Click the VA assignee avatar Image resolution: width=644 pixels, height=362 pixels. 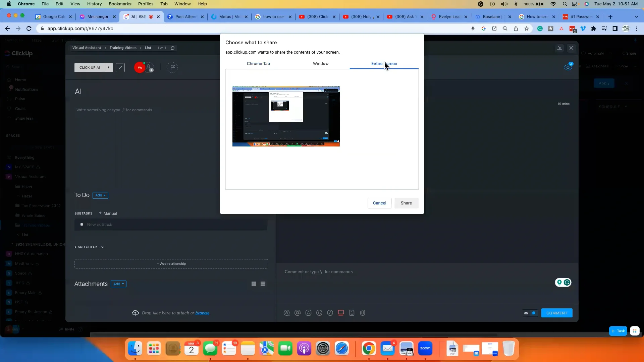pos(140,68)
